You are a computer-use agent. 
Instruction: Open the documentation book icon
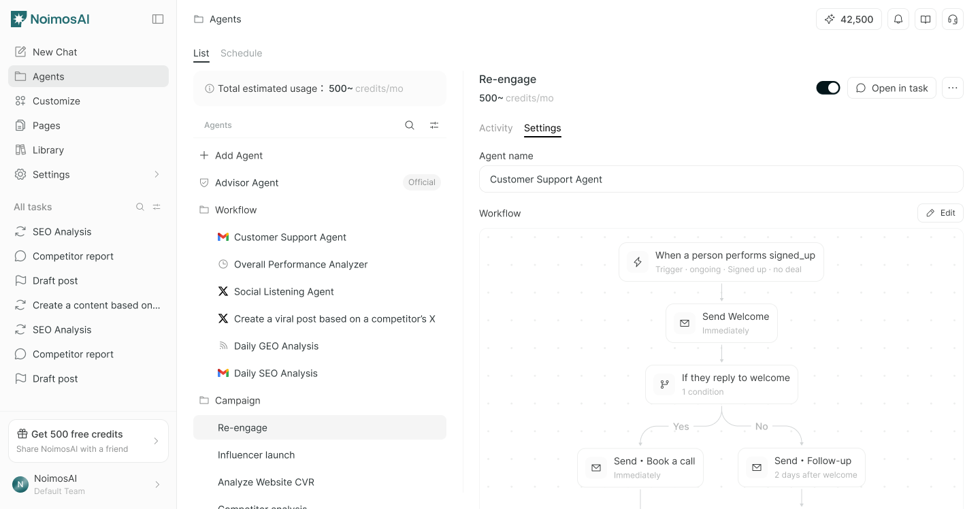click(x=926, y=19)
